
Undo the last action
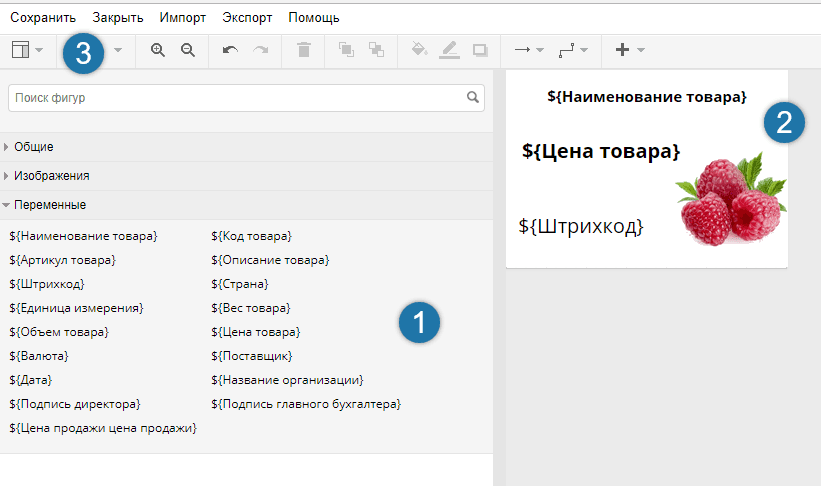[230, 50]
